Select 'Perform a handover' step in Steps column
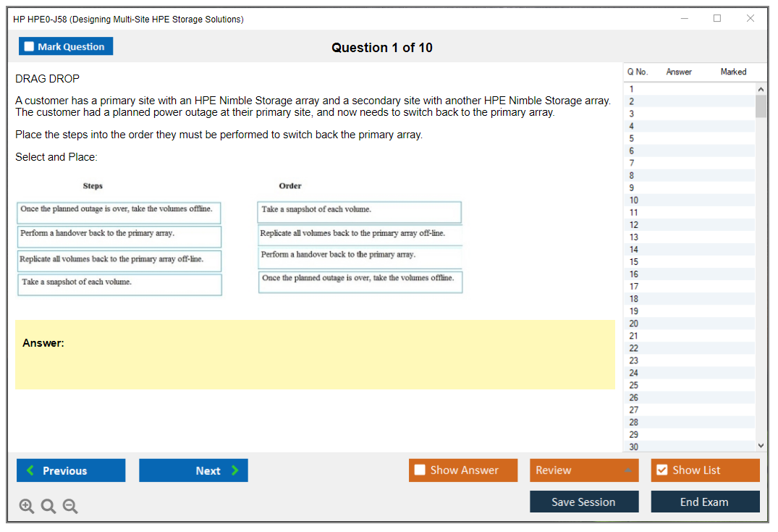Image resolution: width=778 pixels, height=532 pixels. coord(119,235)
